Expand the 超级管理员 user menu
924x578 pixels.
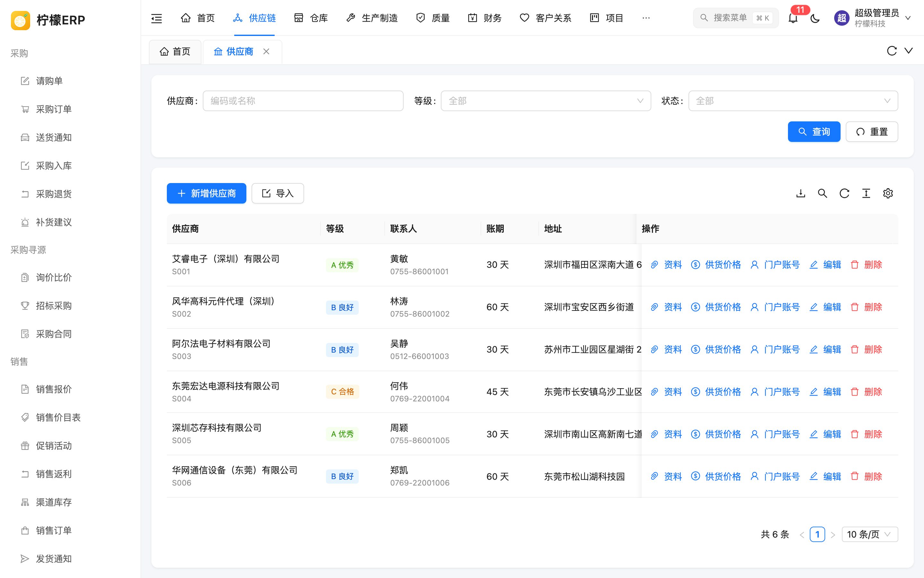pos(873,18)
